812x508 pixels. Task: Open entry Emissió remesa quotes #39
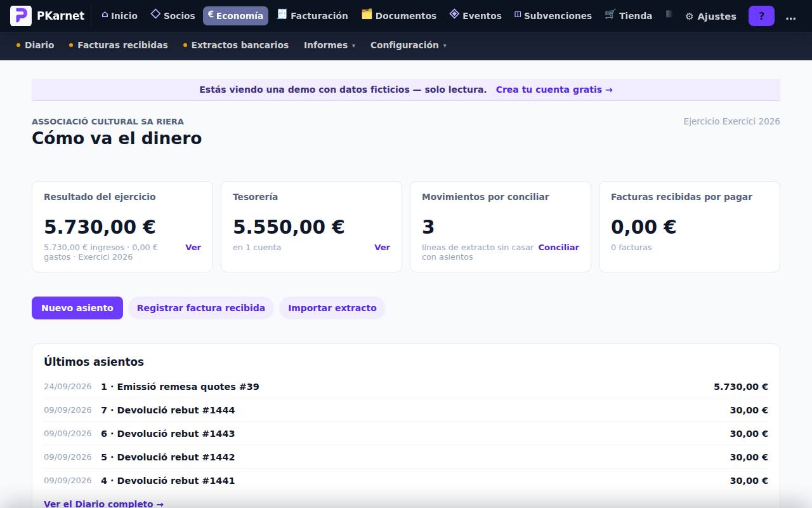point(406,387)
